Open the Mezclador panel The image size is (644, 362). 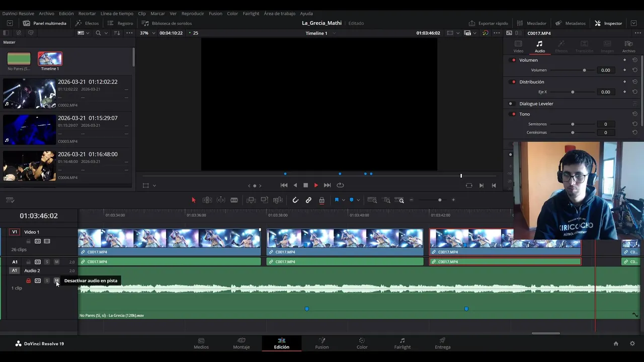tap(531, 23)
